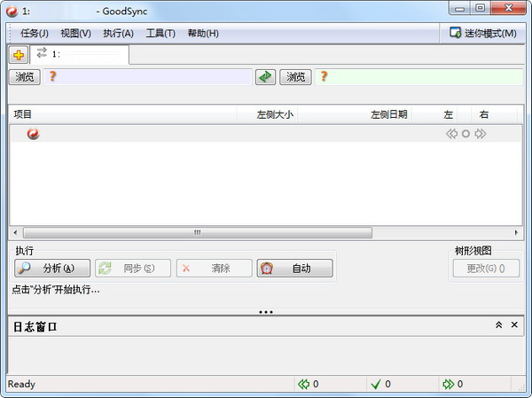Click the three-dot splitter handle above log
The height and width of the screenshot is (398, 532).
[266, 312]
